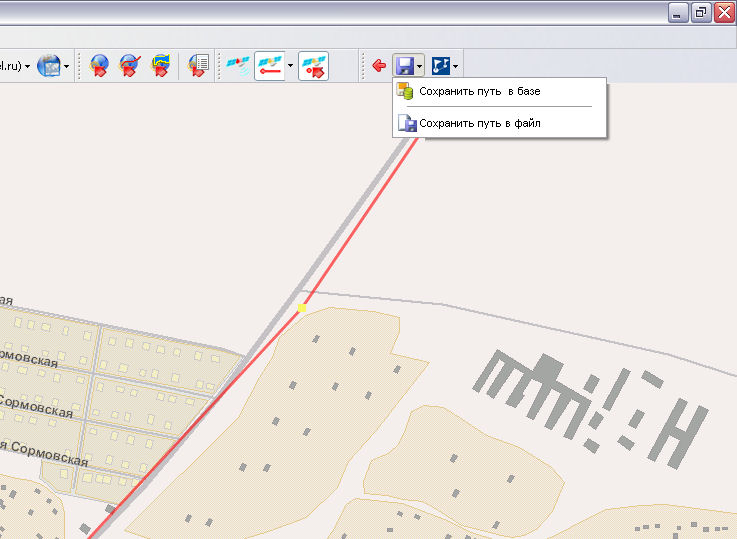
Task: Restore the window using the title bar button
Action: [x=701, y=12]
